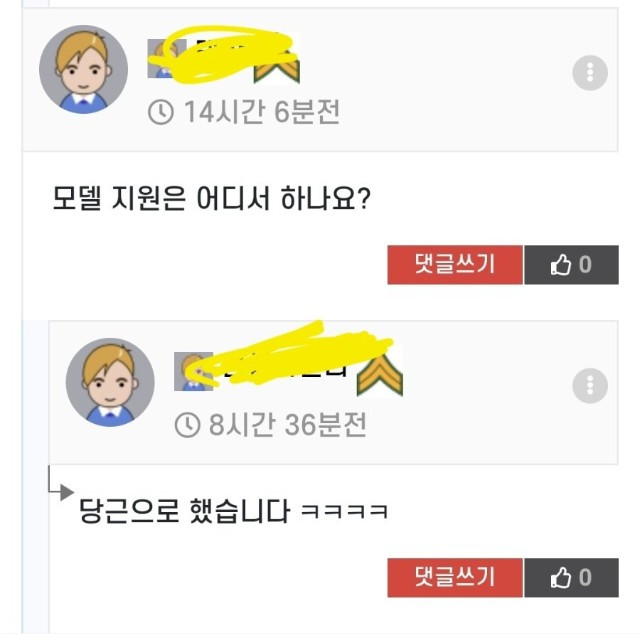640x634 pixels.
Task: Open the three-dot menu on the 8시간 36분전 reply
Action: tap(590, 386)
